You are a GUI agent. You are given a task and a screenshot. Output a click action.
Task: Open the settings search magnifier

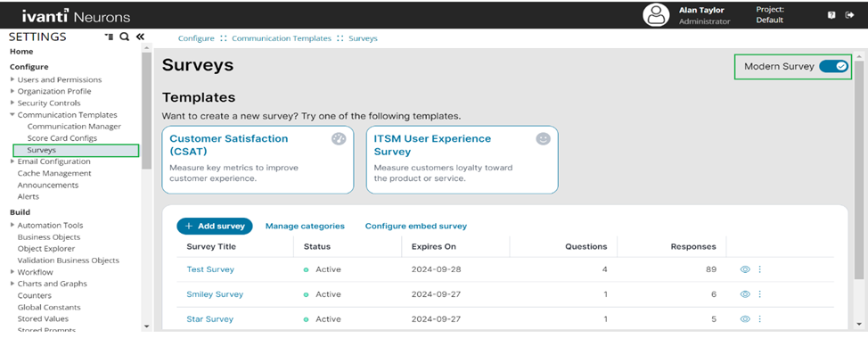click(x=125, y=37)
